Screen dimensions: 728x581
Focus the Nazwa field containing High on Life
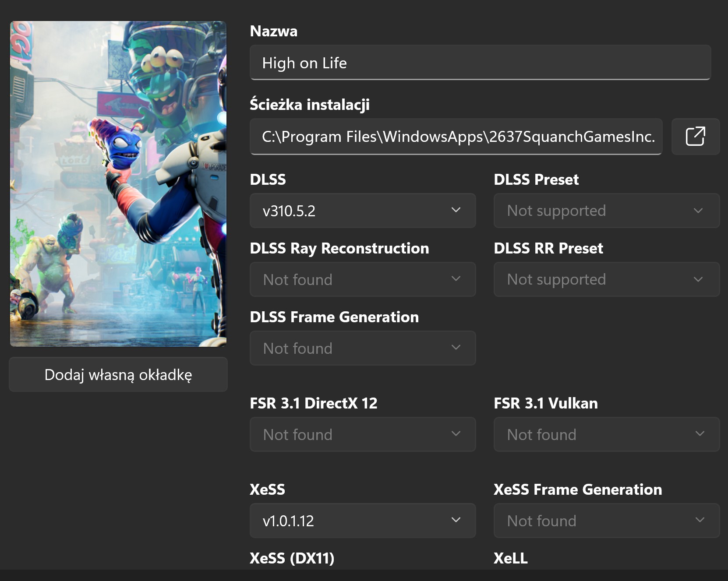tap(480, 63)
